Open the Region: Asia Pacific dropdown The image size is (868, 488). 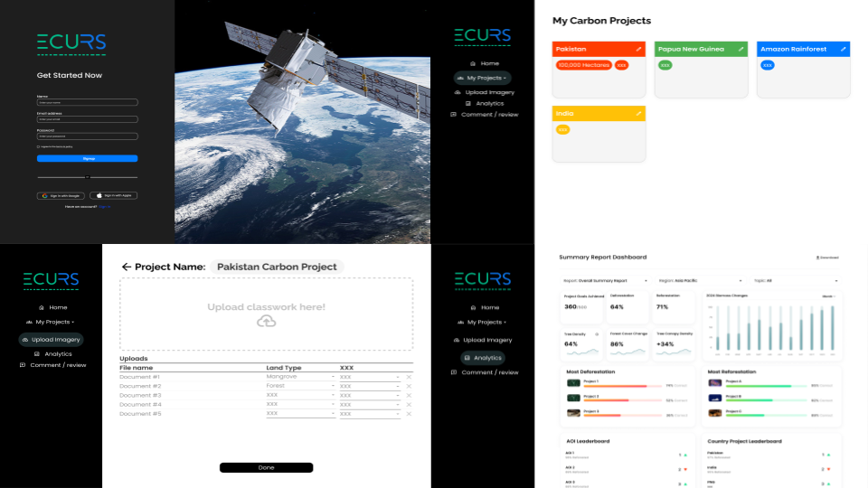pyautogui.click(x=700, y=280)
